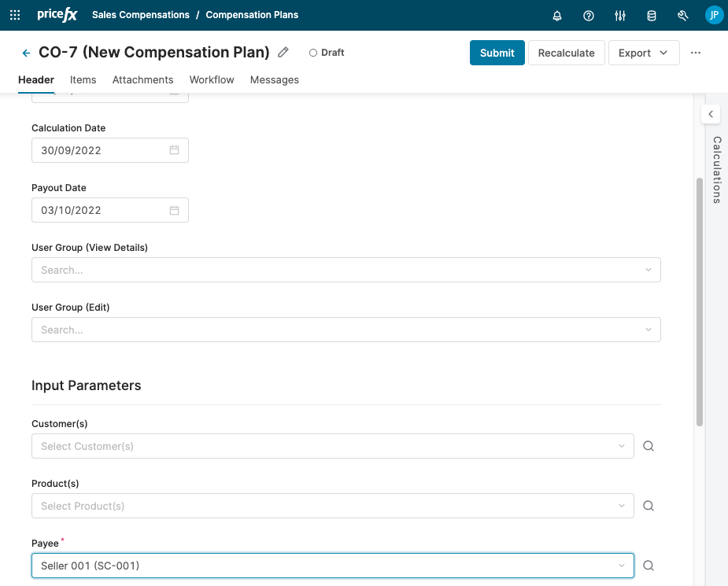This screenshot has width=728, height=586.
Task: Go back using the left arrow
Action: coord(26,53)
